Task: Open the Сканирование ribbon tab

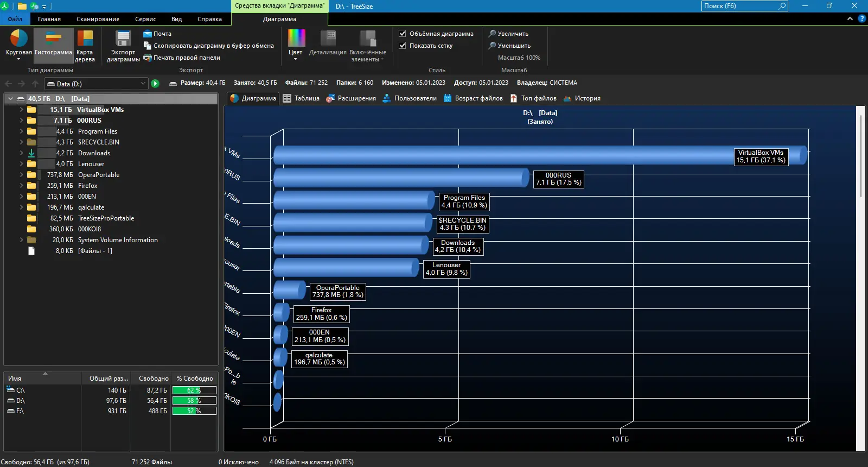Action: pyautogui.click(x=98, y=19)
